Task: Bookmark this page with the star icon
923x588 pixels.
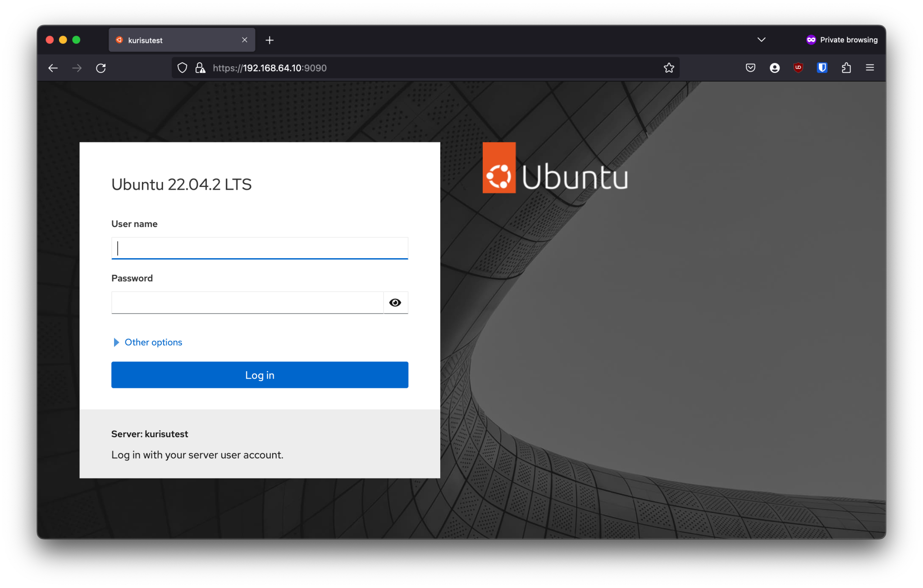Action: (x=669, y=68)
